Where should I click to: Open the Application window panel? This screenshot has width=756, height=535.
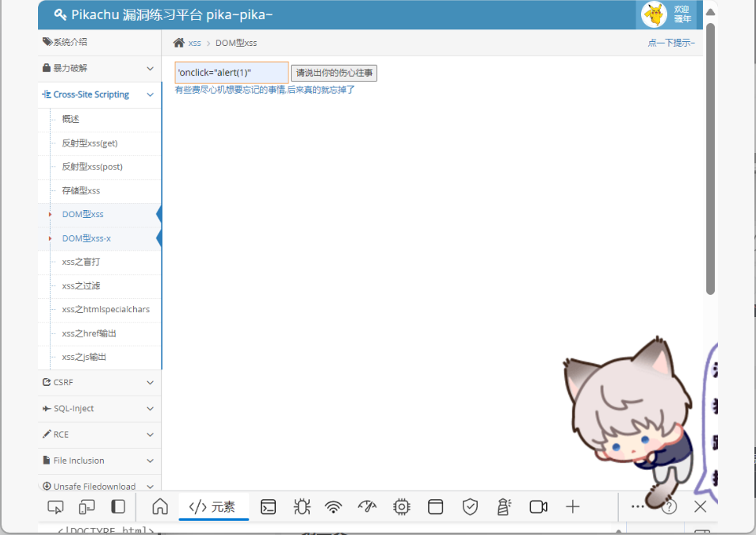pos(435,507)
